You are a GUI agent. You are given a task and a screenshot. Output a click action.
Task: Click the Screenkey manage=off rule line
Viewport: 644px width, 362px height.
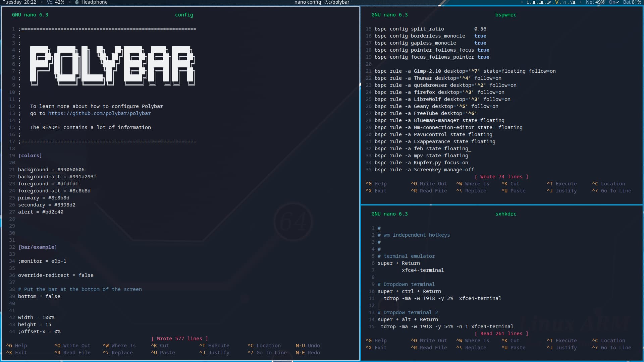[424, 170]
